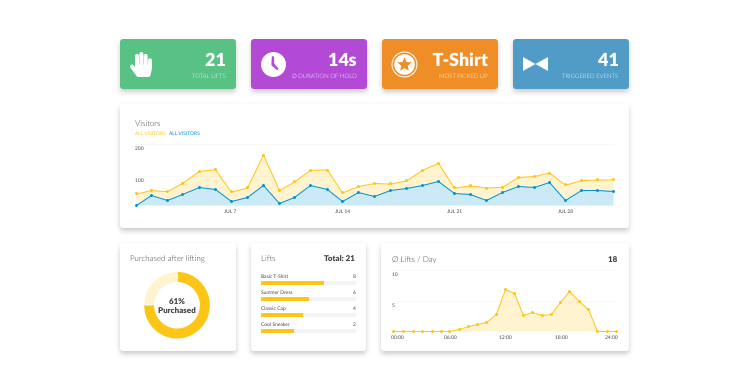Click the Ø Lifts / Day title
The image size is (750, 390).
click(x=414, y=259)
